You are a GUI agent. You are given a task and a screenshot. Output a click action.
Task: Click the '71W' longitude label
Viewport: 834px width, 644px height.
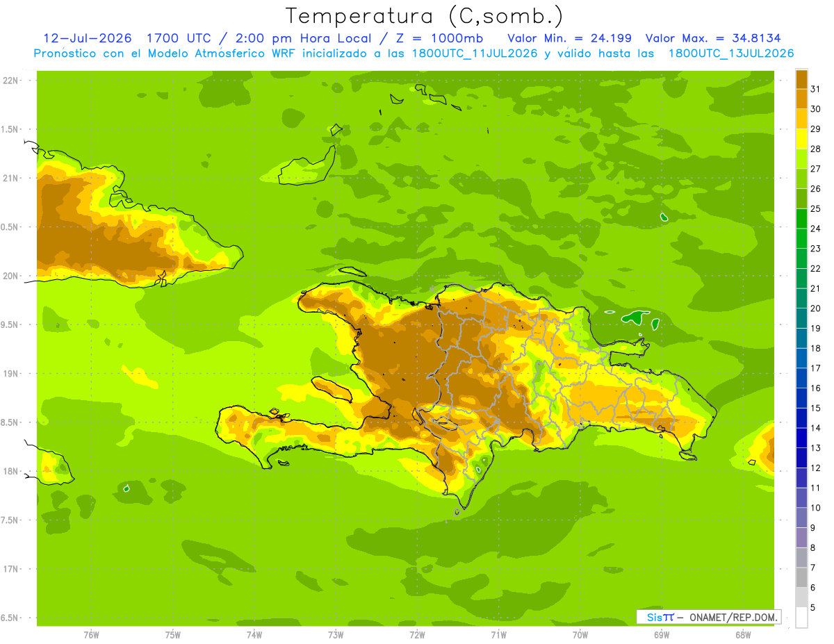(498, 635)
